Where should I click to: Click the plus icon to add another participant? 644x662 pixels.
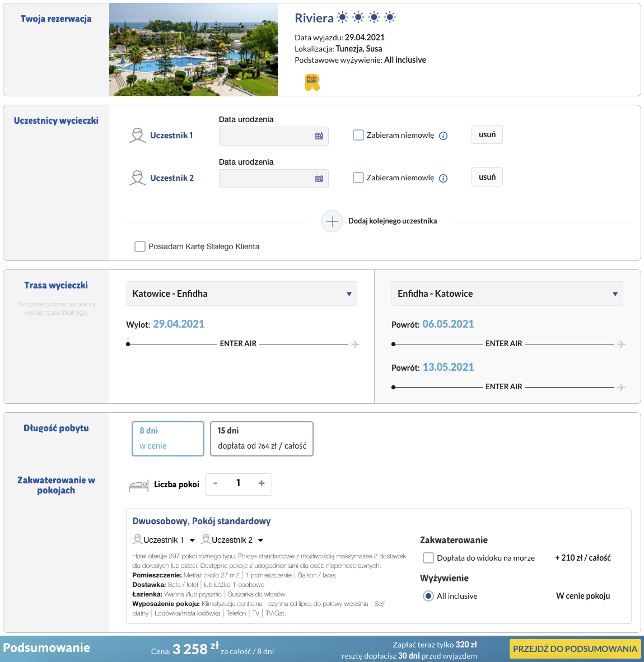(x=332, y=221)
